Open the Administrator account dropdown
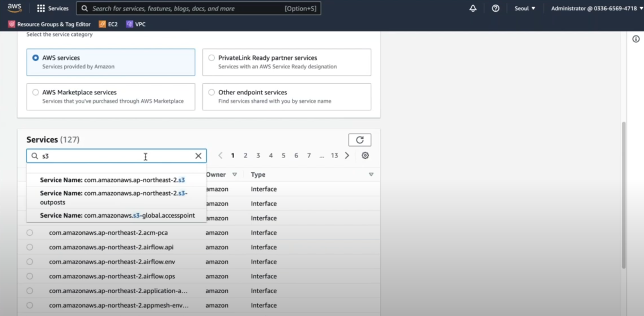 596,8
